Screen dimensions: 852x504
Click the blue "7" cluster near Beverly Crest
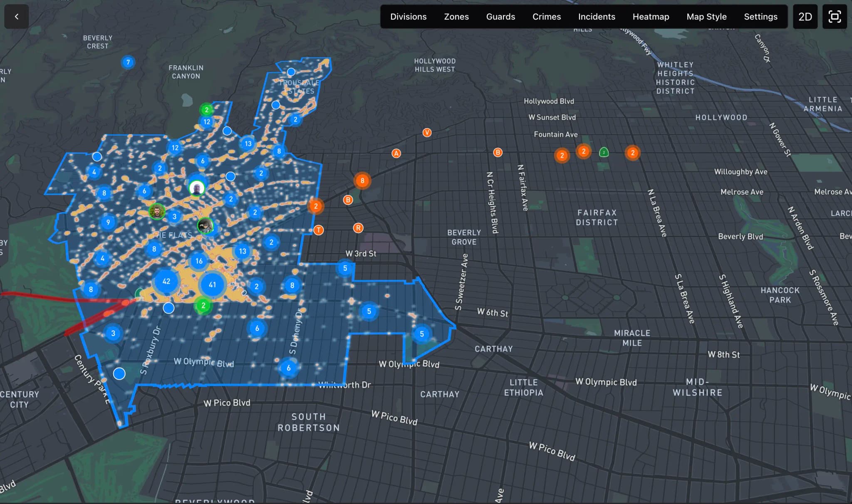pos(128,62)
